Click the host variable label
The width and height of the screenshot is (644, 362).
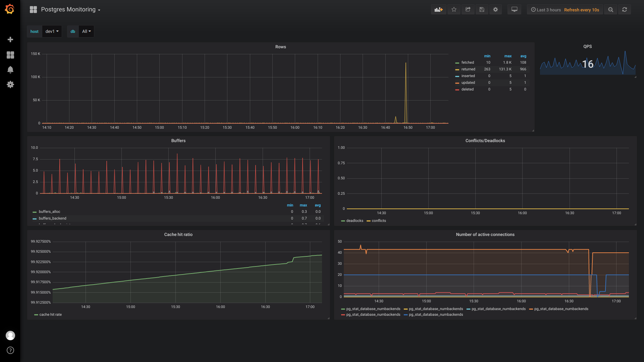(x=35, y=31)
